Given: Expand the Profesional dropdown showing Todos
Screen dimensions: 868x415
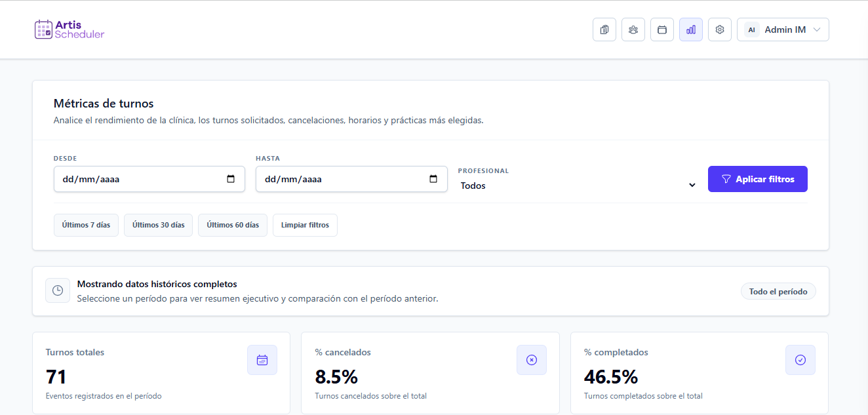Looking at the screenshot, I should pyautogui.click(x=578, y=186).
